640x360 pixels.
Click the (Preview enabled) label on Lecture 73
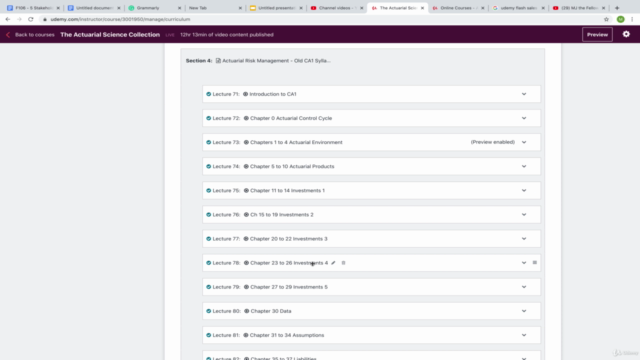point(493,142)
